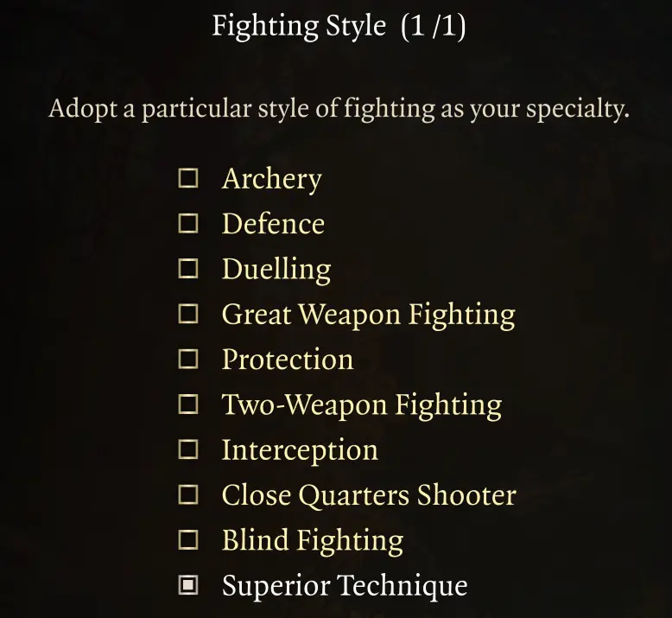Check the Archery checkbox
Image resolution: width=672 pixels, height=618 pixels.
click(x=188, y=178)
